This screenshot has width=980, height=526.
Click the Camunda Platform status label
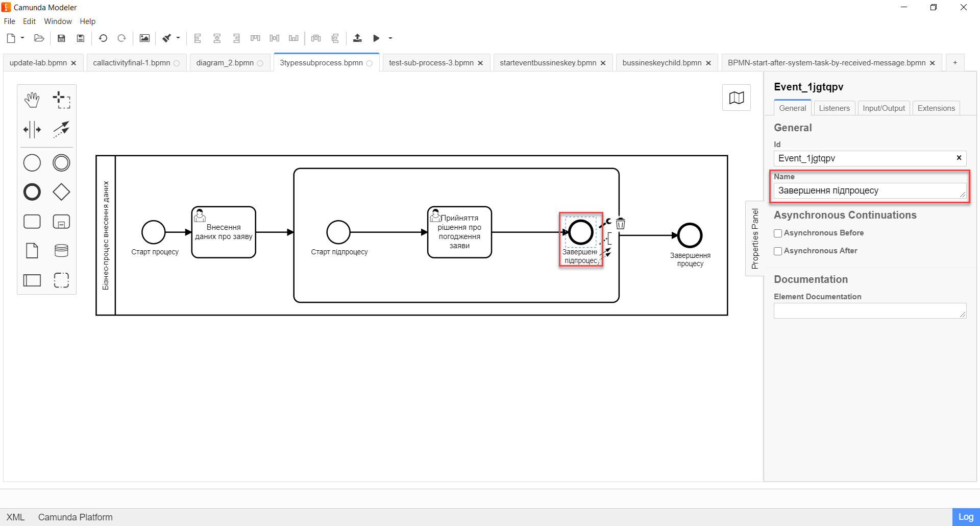click(76, 517)
